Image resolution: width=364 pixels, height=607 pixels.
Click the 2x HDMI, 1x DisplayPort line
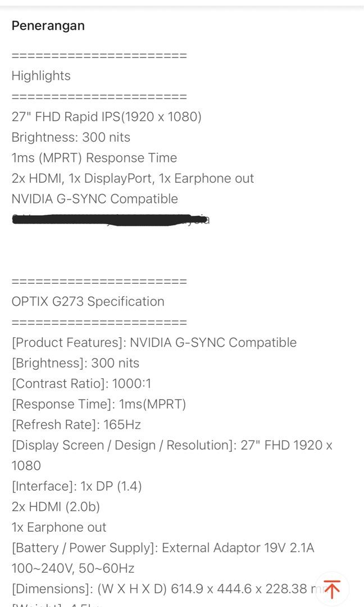tap(133, 178)
